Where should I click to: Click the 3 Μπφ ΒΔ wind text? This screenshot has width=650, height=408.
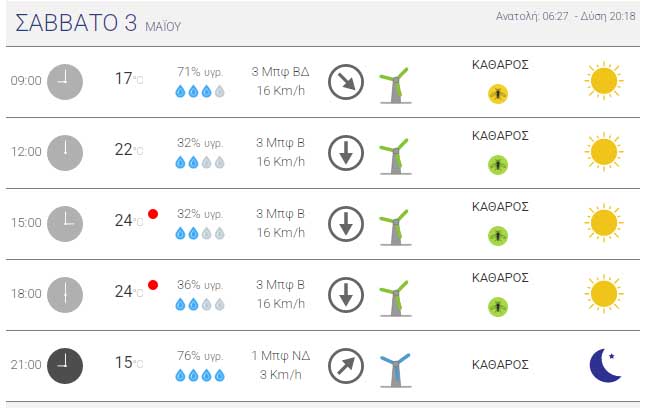click(280, 72)
